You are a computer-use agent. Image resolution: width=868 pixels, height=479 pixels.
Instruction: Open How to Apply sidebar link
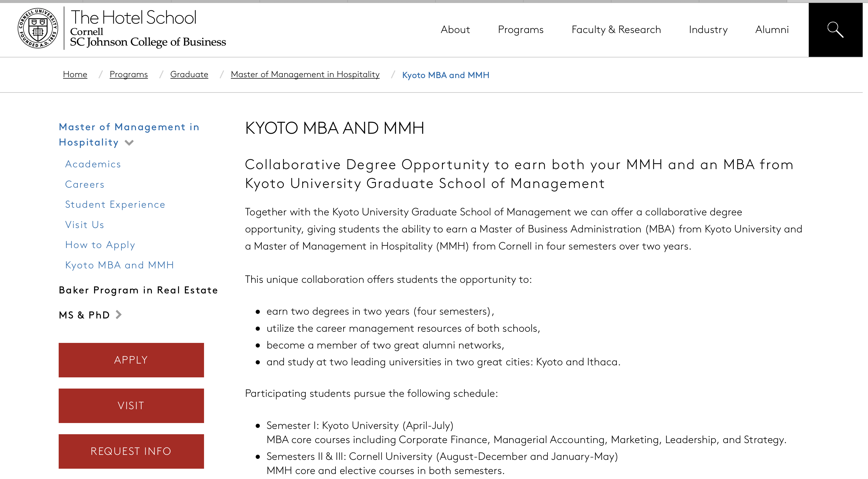pos(100,245)
